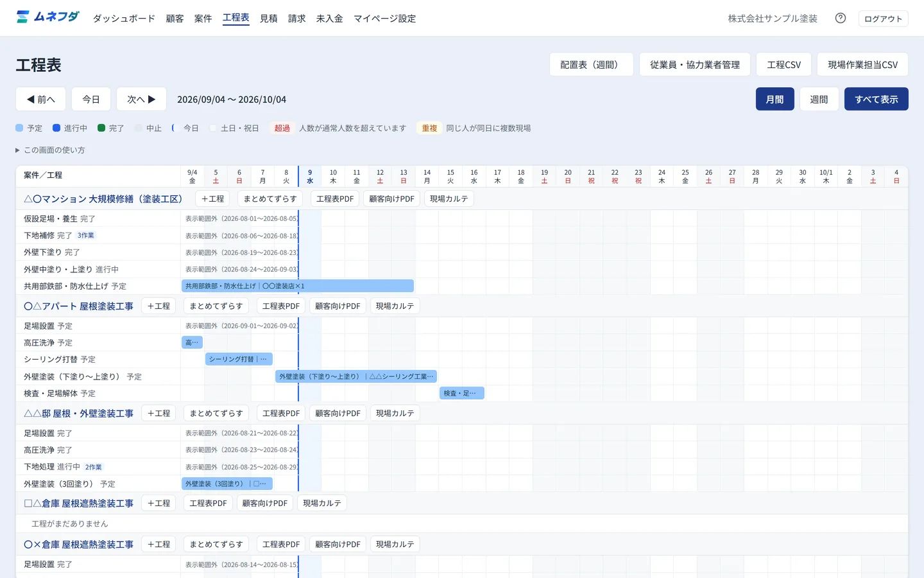
Task: Open ダッシュボード menu item
Action: [124, 19]
